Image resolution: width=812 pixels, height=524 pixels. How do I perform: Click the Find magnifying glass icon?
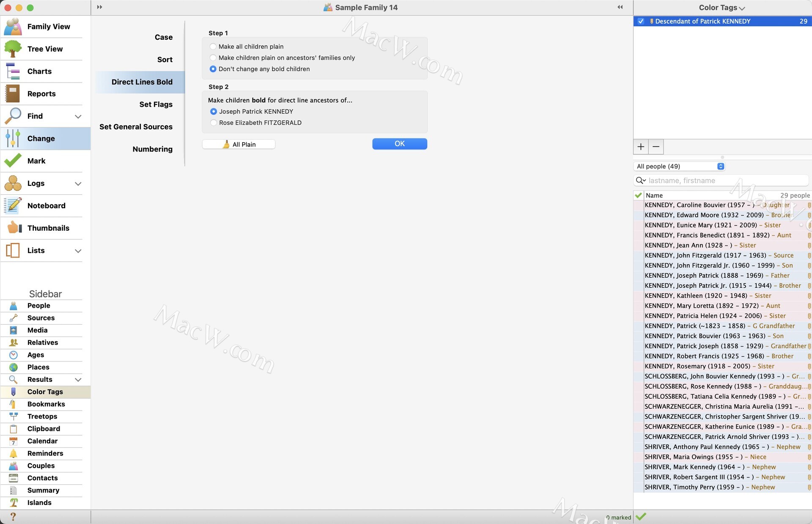click(x=13, y=116)
